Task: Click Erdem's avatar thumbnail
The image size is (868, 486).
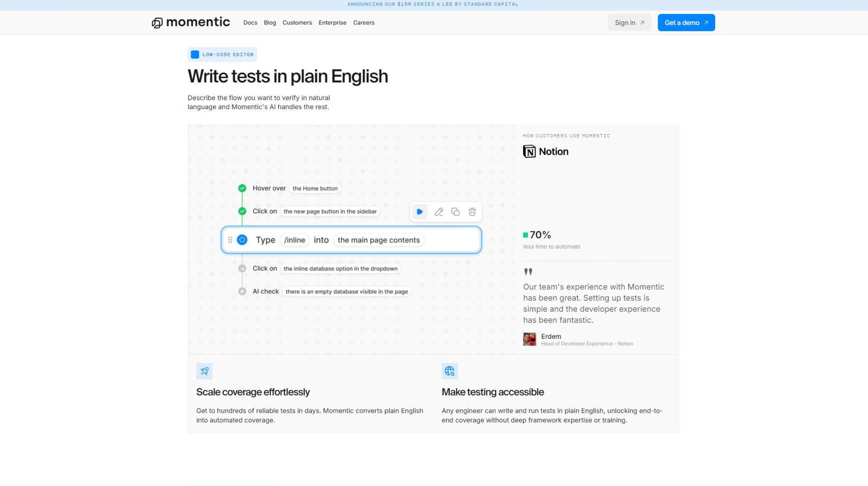Action: [529, 339]
